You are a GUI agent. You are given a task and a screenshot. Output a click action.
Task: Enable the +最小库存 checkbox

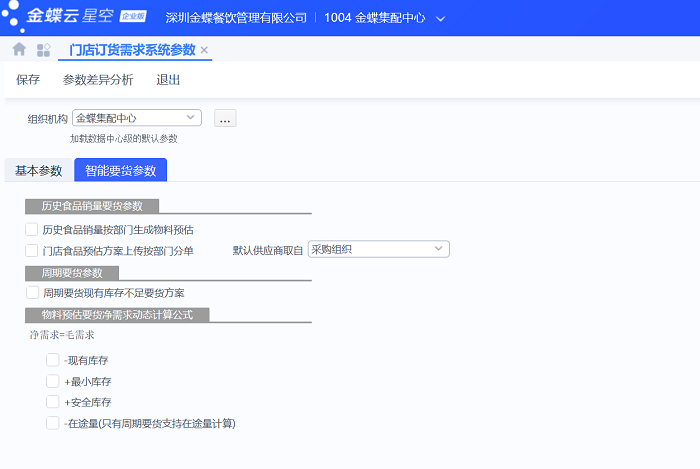53,381
